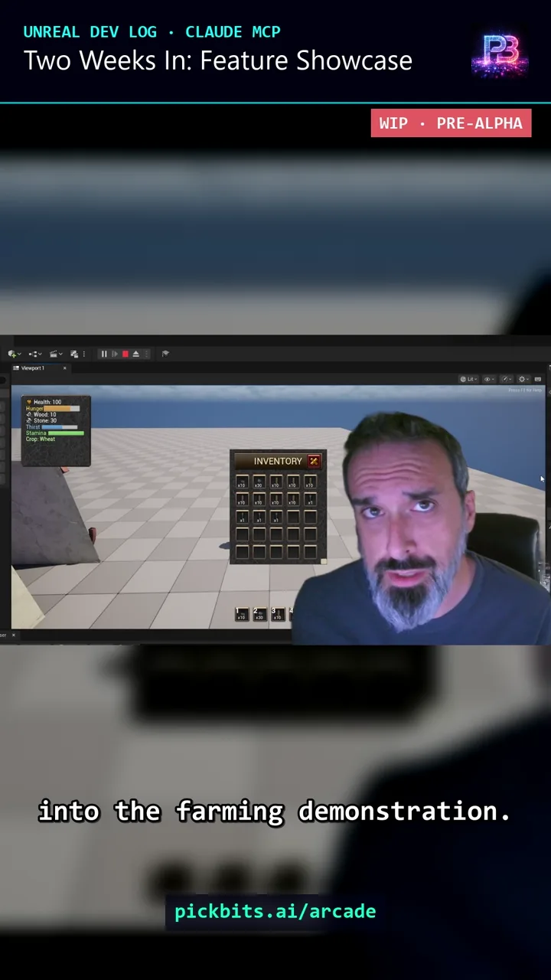Click the graduation cap tutorials icon
551x980 pixels.
(165, 354)
